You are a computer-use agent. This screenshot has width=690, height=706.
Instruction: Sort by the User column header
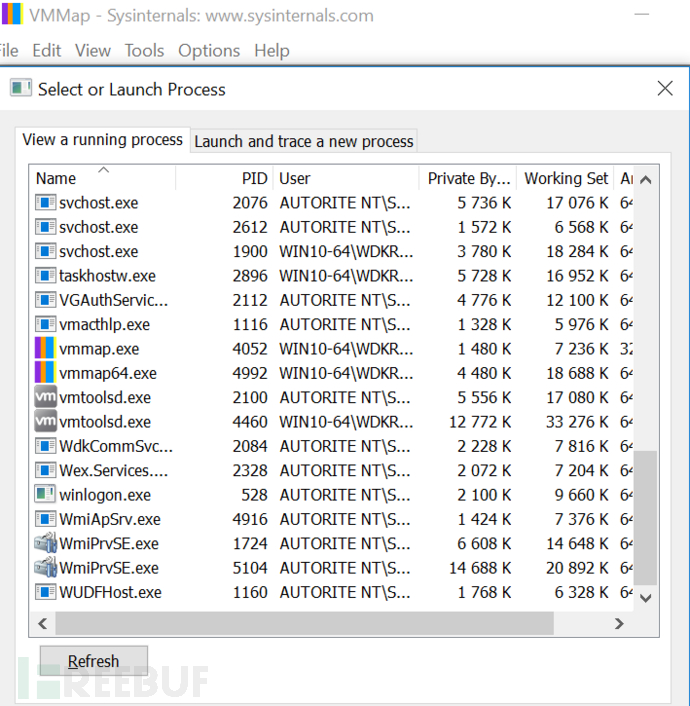click(x=346, y=178)
